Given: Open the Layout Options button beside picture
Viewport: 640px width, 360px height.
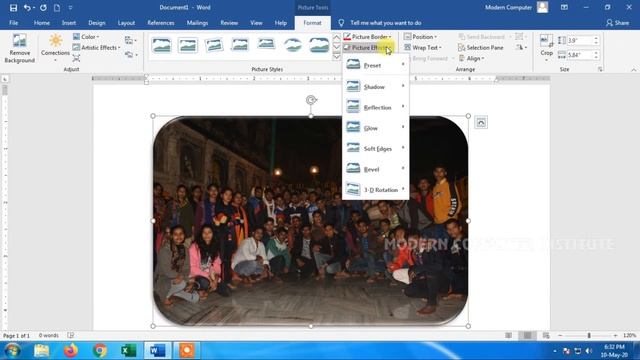Looking at the screenshot, I should pos(481,122).
